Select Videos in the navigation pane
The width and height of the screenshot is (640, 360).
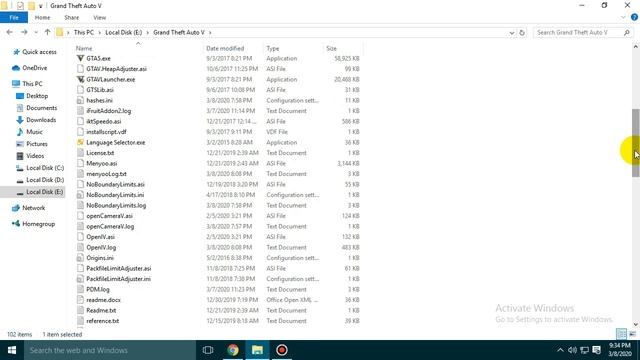tap(35, 156)
